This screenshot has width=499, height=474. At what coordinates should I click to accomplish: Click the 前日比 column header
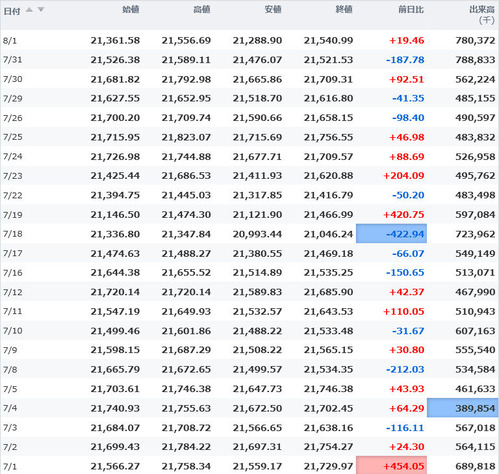[x=411, y=10]
